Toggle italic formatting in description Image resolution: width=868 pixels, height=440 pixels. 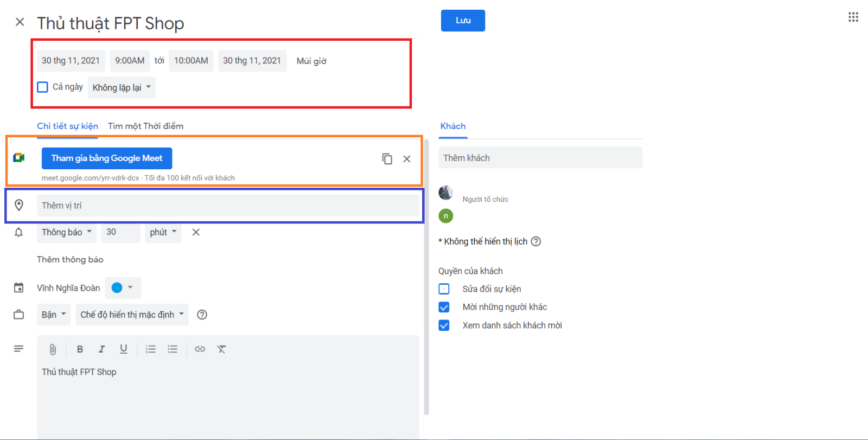point(101,349)
